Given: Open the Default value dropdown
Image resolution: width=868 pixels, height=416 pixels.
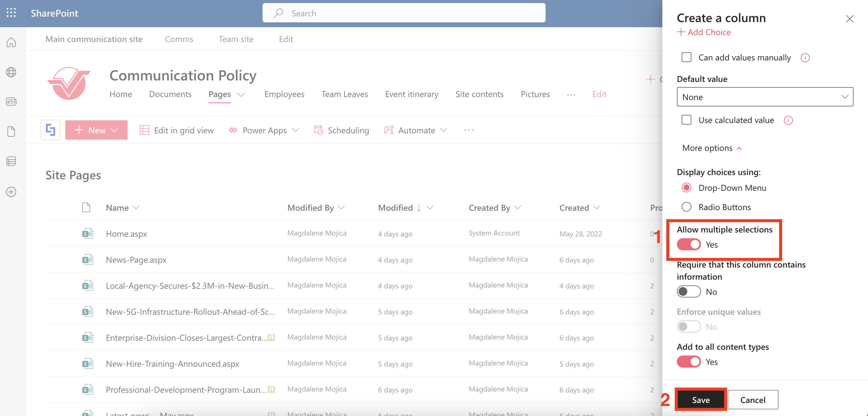Looking at the screenshot, I should [765, 97].
